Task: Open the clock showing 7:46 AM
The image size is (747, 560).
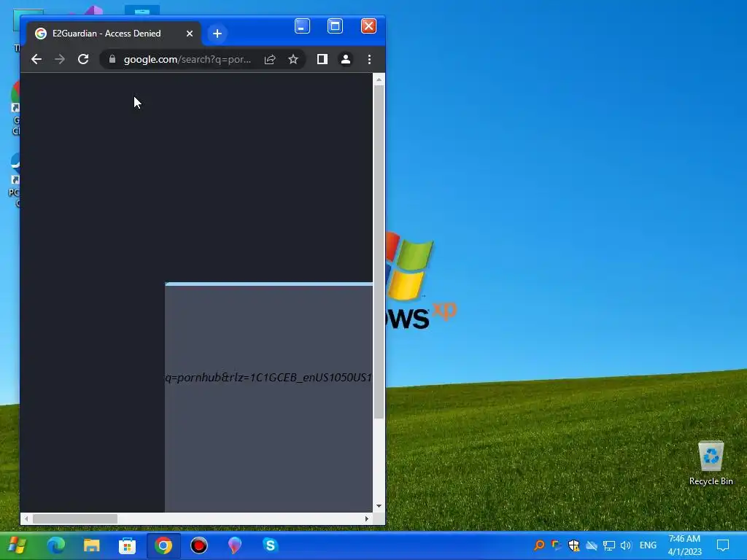Action: [684, 545]
